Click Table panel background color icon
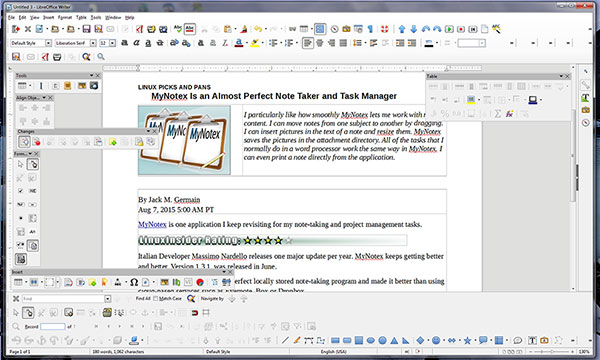This screenshot has width=600, height=360. (x=471, y=100)
